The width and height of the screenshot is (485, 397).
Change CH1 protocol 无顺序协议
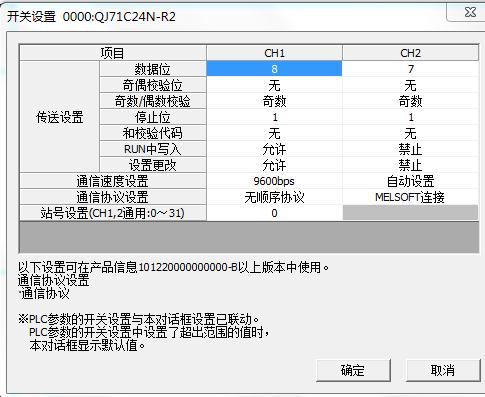(x=274, y=197)
